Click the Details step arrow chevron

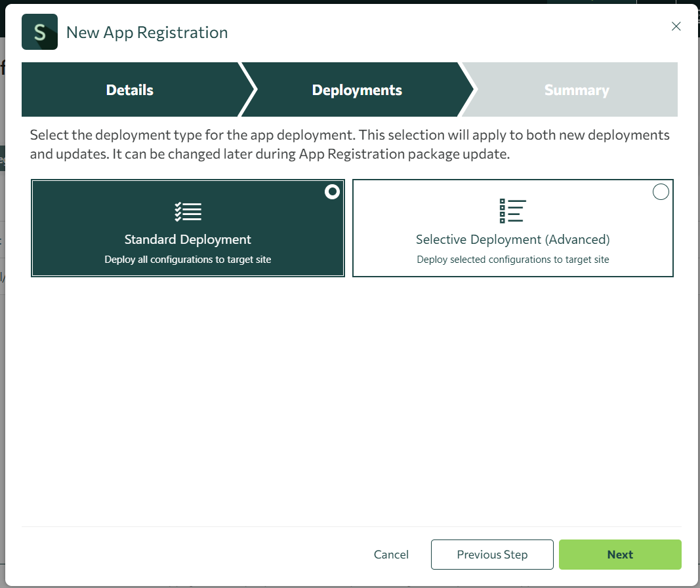pos(249,90)
